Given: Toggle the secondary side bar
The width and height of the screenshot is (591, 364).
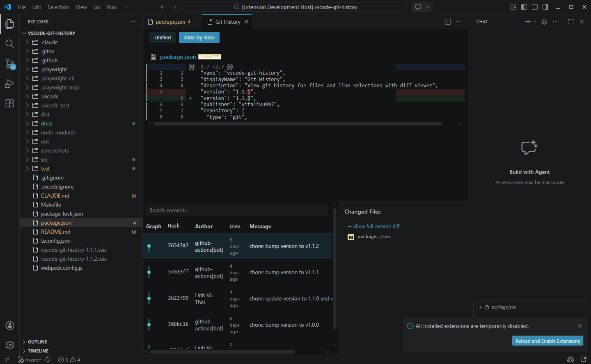Looking at the screenshot, I should [x=545, y=7].
